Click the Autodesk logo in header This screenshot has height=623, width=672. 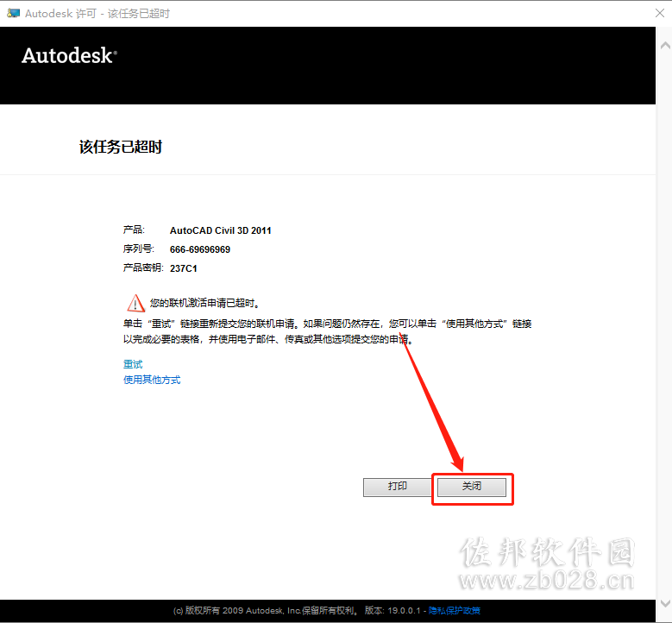click(x=69, y=56)
